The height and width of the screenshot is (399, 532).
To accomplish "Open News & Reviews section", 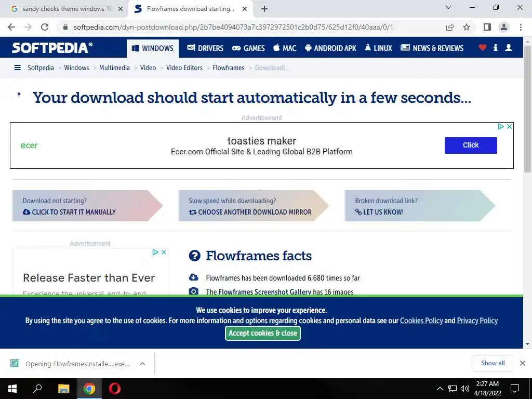I will pyautogui.click(x=432, y=48).
